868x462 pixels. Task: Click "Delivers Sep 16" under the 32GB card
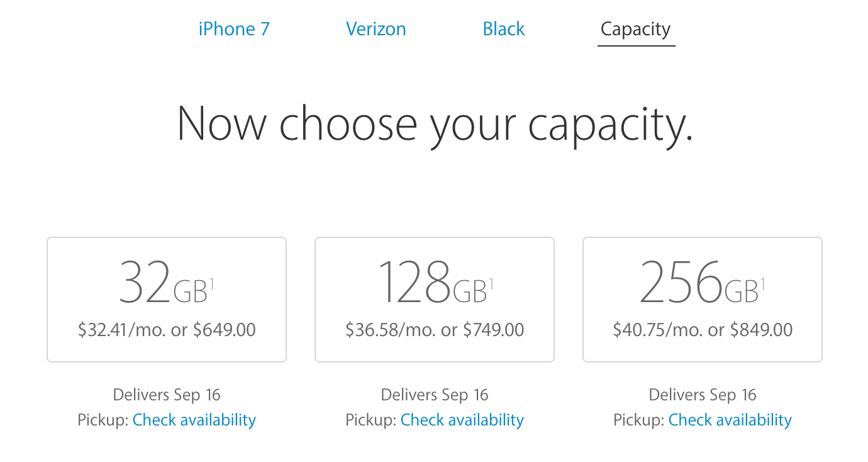click(x=167, y=395)
